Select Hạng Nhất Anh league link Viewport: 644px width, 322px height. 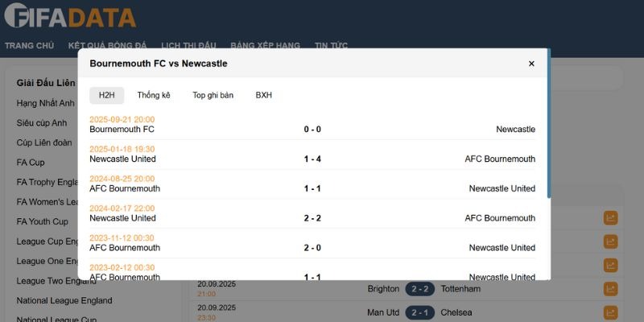pos(45,103)
